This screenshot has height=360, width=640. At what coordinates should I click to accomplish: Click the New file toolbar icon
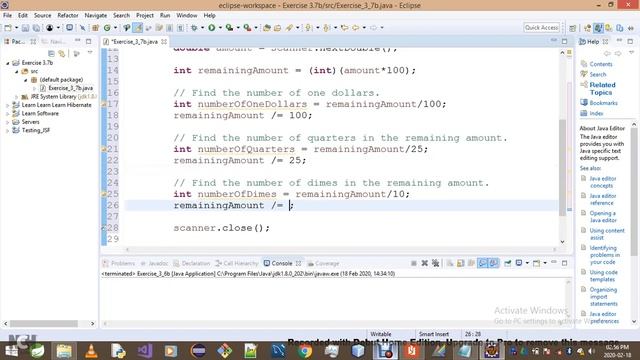tap(8, 28)
